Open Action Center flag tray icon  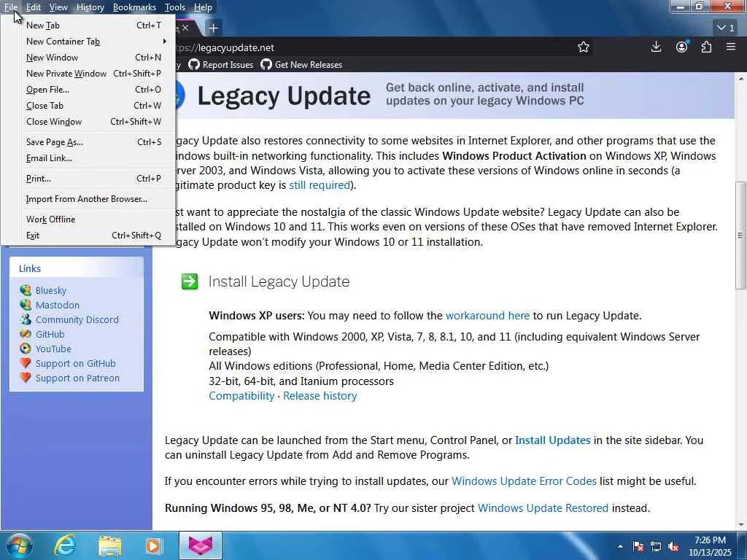point(638,546)
